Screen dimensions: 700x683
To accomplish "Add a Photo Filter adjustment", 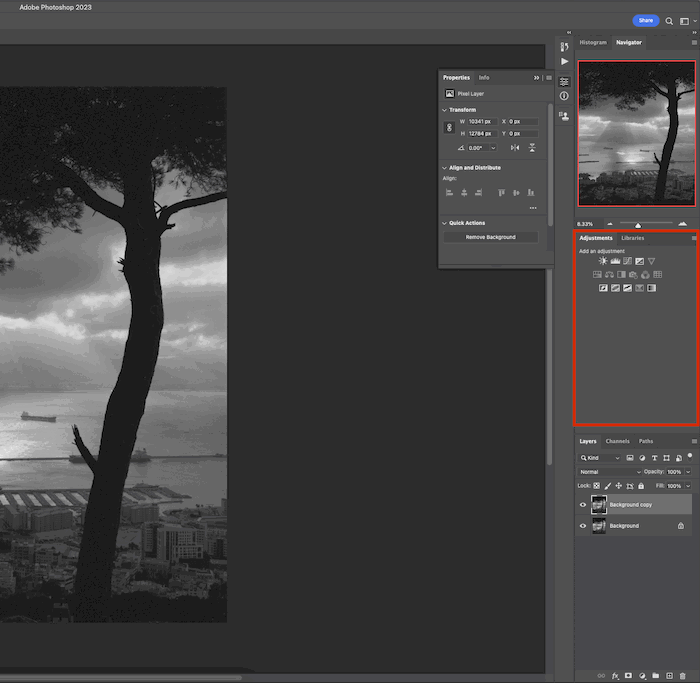I will [633, 275].
